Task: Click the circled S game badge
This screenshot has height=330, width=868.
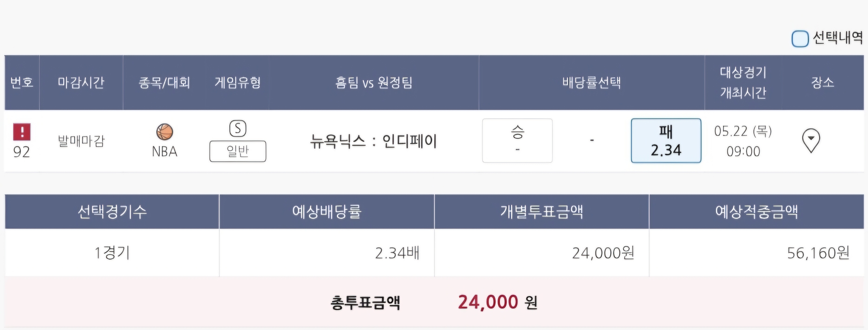Action: (x=237, y=129)
